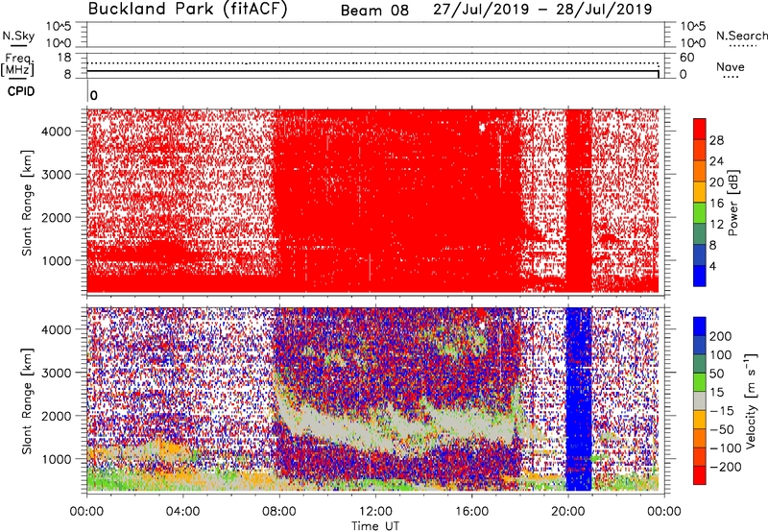Click the "N.Sky" label

18,36
